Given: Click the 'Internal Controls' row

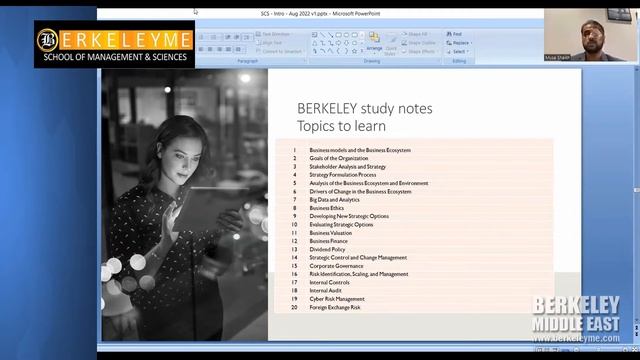Looking at the screenshot, I should (329, 282).
